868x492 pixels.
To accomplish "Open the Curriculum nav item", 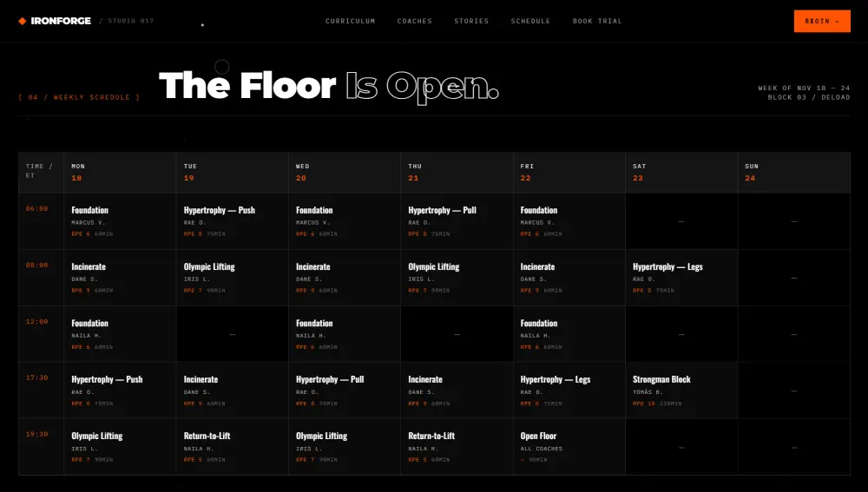I will coord(351,21).
